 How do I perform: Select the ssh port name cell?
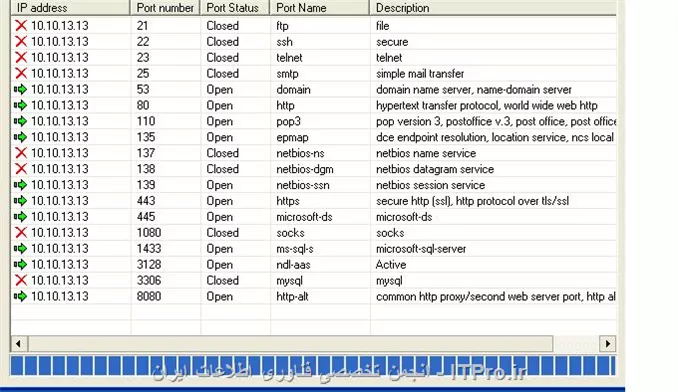pos(285,42)
